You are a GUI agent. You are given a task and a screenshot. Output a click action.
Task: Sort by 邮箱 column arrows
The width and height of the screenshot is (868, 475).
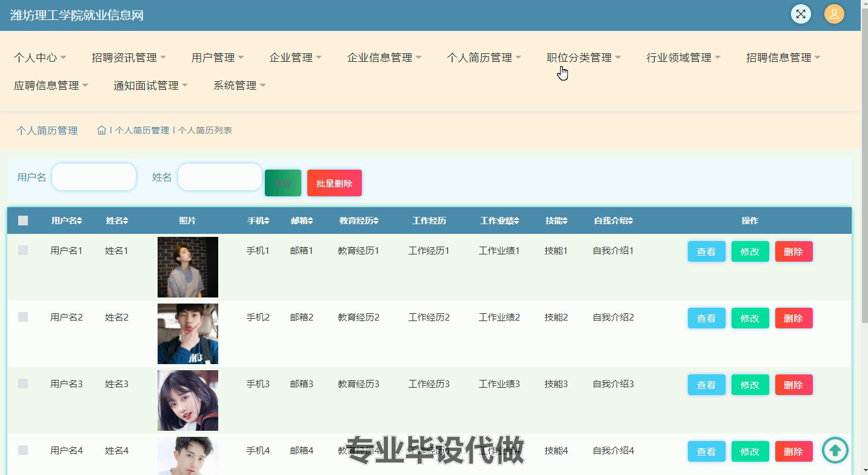[x=310, y=221]
